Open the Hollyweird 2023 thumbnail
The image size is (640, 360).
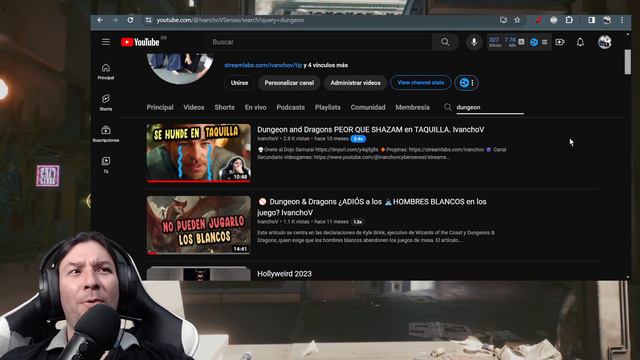[x=199, y=274]
